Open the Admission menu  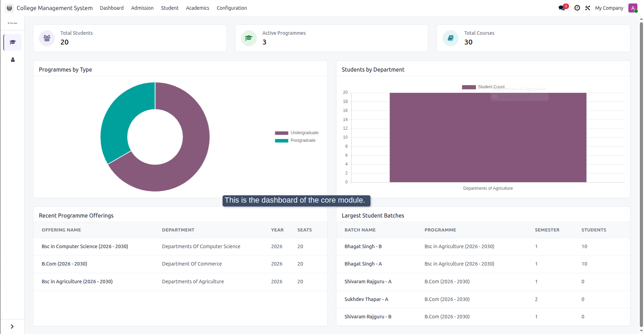(142, 8)
